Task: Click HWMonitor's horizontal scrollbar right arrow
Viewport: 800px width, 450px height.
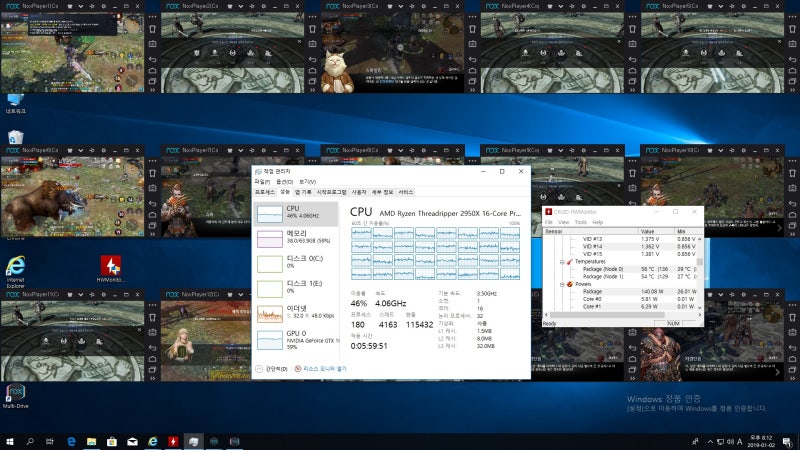Action: coord(700,315)
